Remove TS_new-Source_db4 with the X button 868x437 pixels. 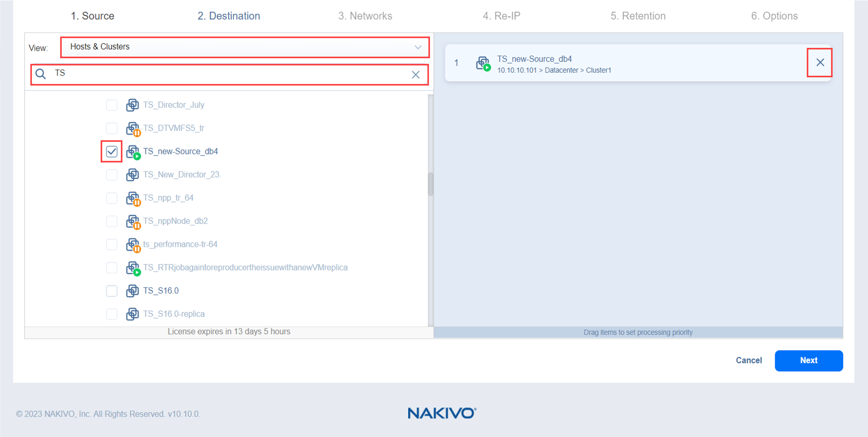820,62
